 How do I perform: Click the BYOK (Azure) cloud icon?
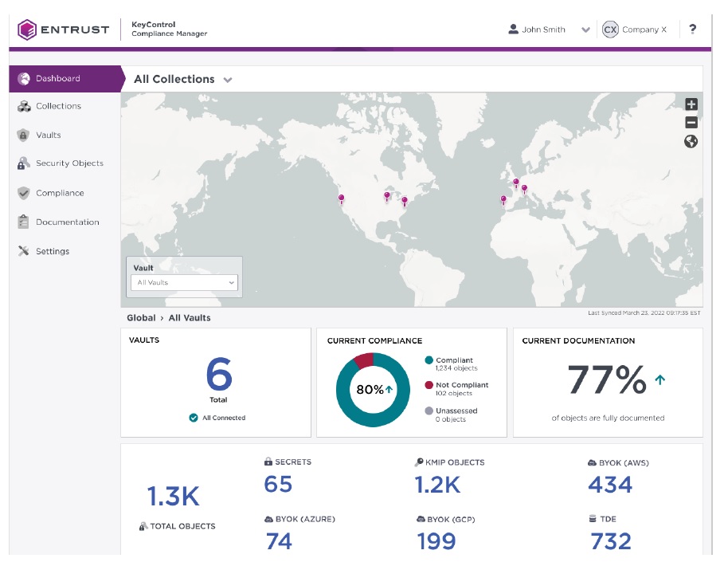pyautogui.click(x=268, y=519)
